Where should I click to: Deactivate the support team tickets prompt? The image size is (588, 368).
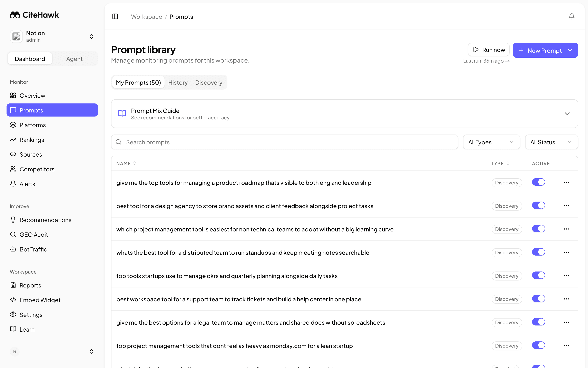pyautogui.click(x=538, y=299)
